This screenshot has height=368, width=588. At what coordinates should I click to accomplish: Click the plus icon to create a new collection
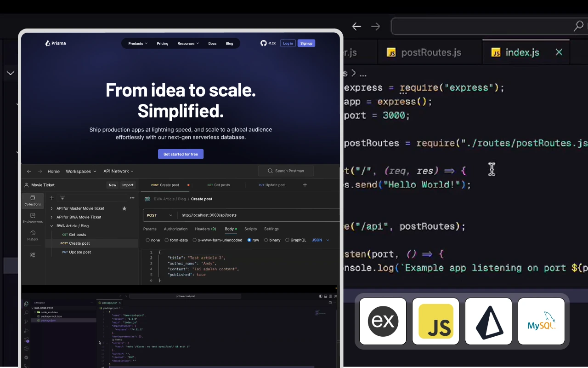(x=52, y=198)
